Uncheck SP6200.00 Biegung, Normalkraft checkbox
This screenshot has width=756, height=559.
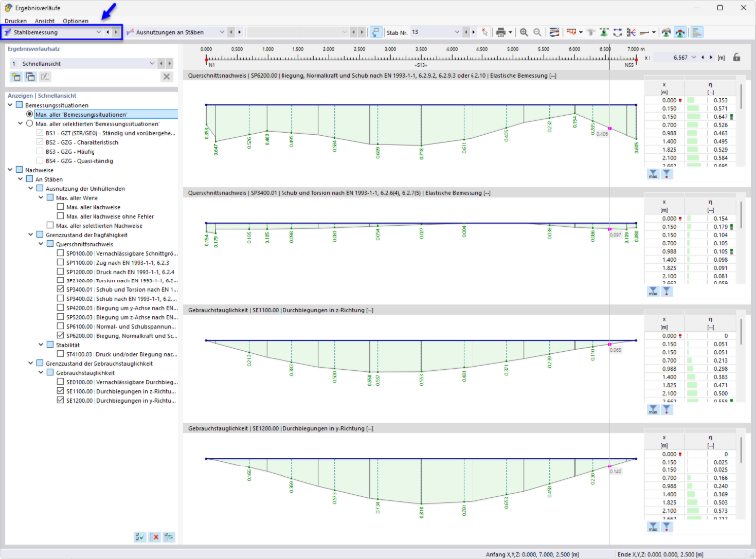click(60, 335)
